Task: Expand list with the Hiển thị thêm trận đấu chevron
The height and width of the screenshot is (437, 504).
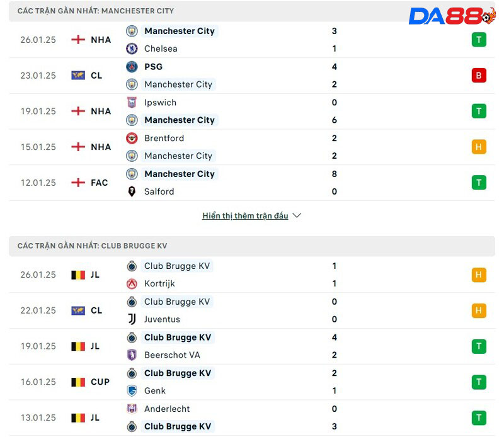Action: coord(297,215)
